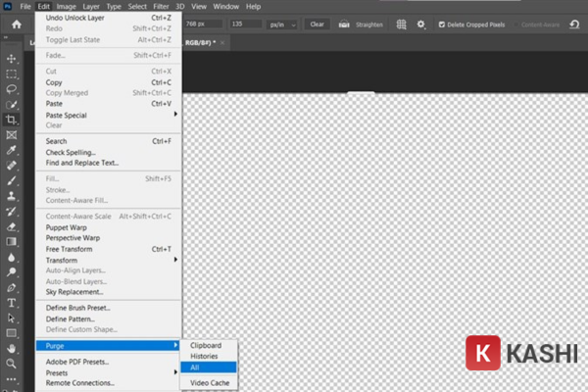The height and width of the screenshot is (392, 588).
Task: Toggle Delete Cropped Pixels checkbox
Action: point(442,24)
